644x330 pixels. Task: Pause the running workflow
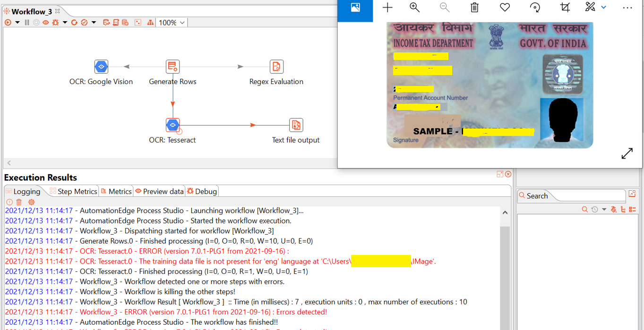[x=27, y=22]
